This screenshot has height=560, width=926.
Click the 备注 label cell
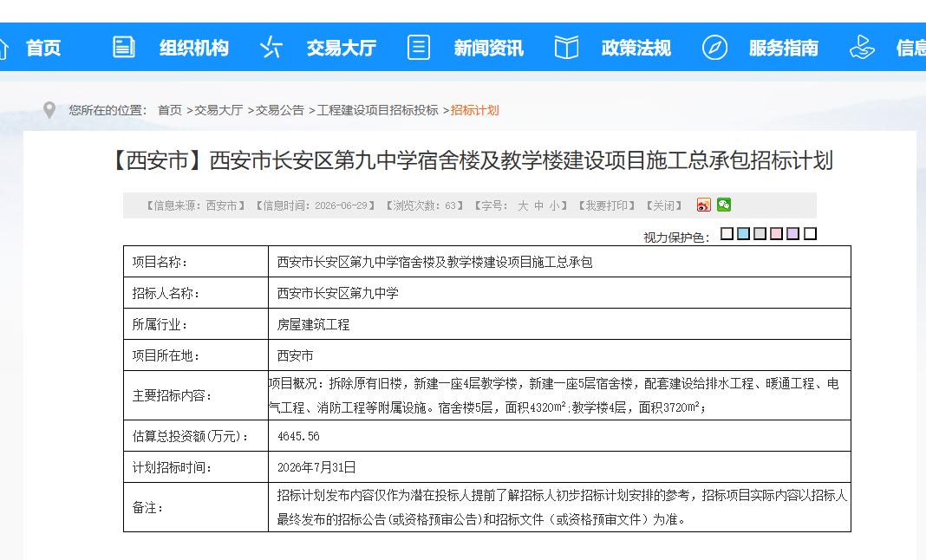[195, 507]
